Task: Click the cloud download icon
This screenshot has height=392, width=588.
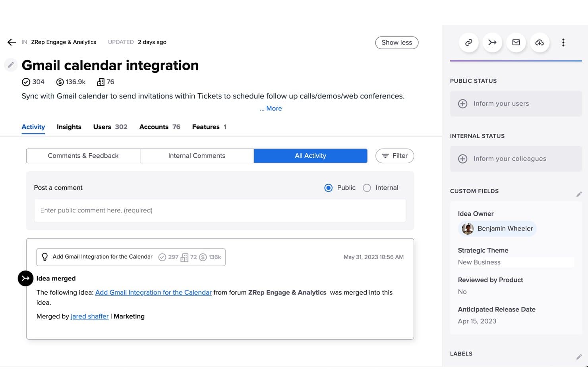Action: click(540, 42)
